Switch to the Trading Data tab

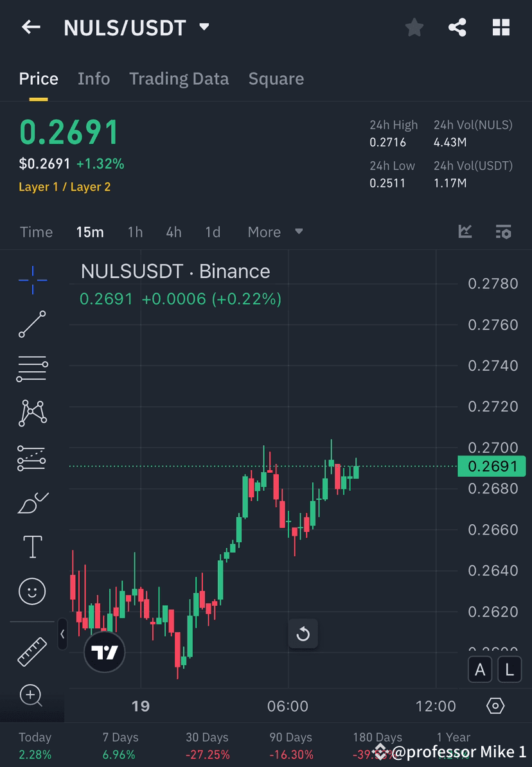[179, 78]
